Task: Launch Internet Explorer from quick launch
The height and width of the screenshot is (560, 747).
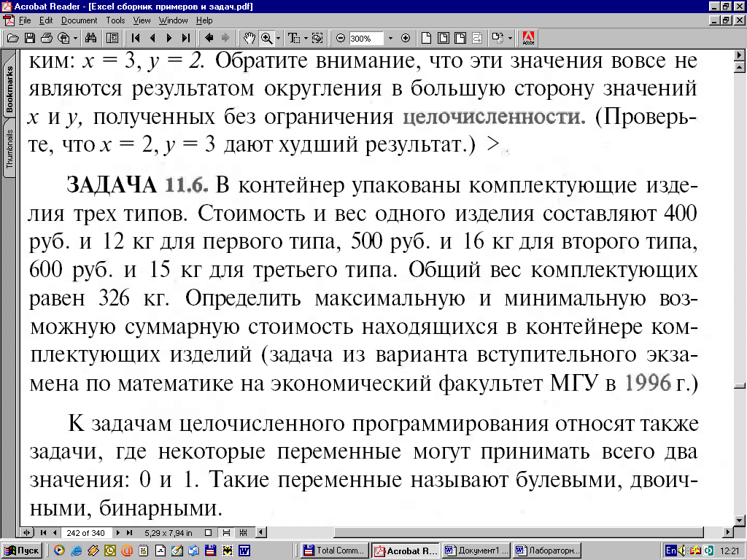Action: [x=76, y=551]
